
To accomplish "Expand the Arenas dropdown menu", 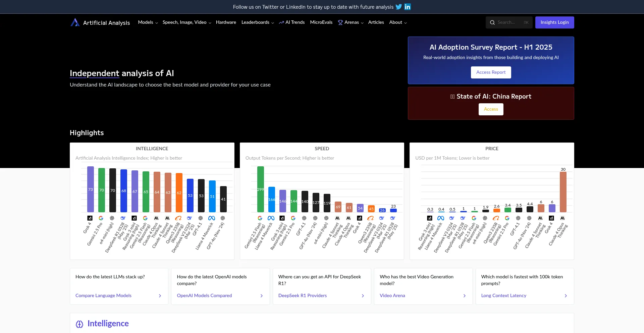I will pyautogui.click(x=351, y=22).
